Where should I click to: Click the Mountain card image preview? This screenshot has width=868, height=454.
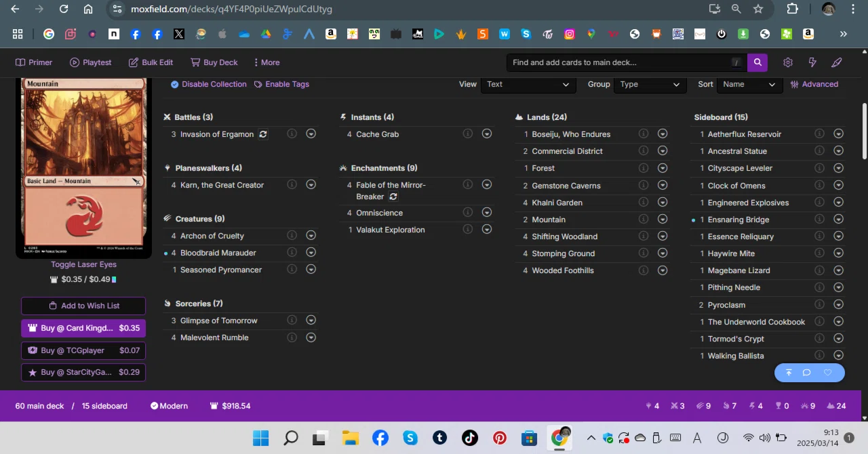83,168
